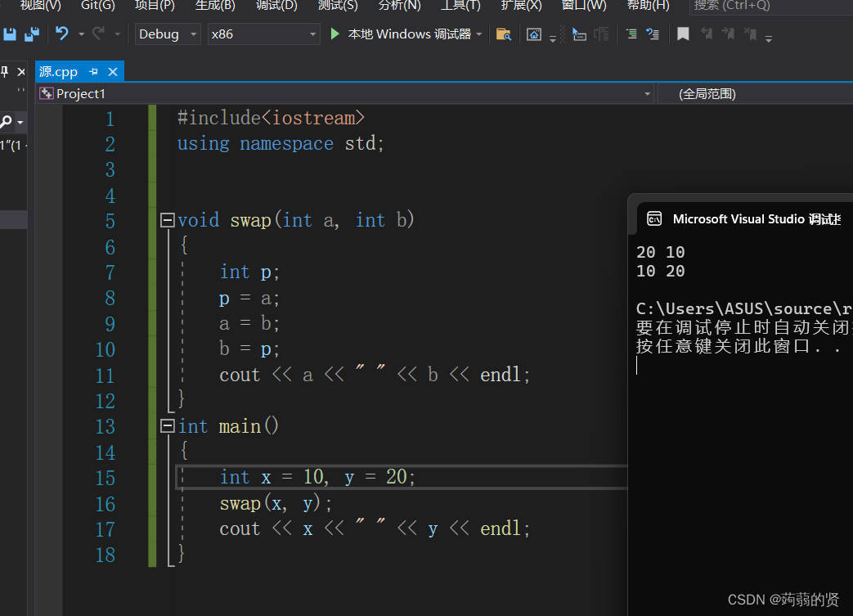This screenshot has width=853, height=616.
Task: Open the 项目(P) menu
Action: click(155, 6)
